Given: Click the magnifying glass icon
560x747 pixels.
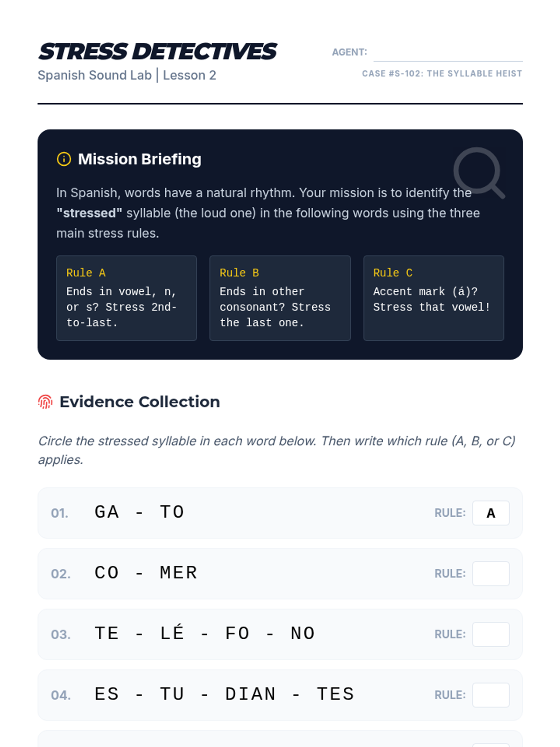Looking at the screenshot, I should click(479, 173).
